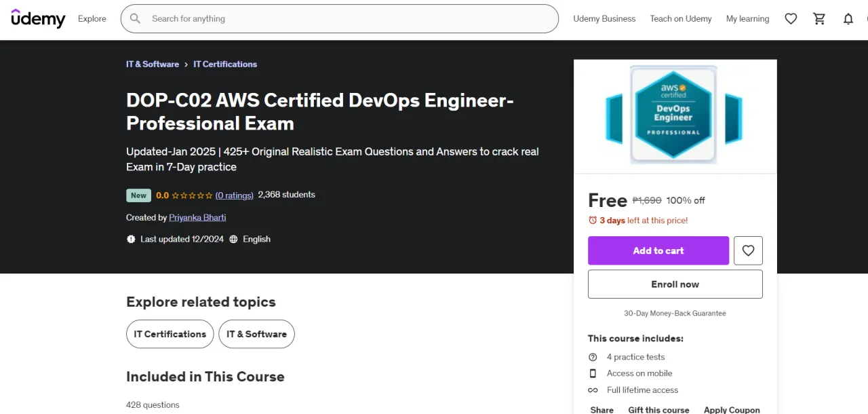Click the star rating icons
Screen dimensions: 868x414
(192, 195)
